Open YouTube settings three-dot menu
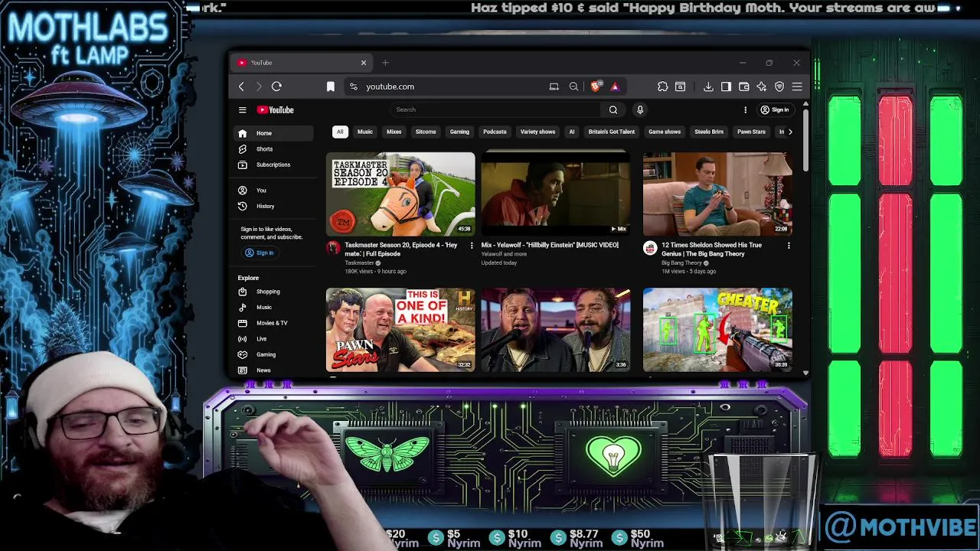The image size is (980, 551). pos(745,109)
